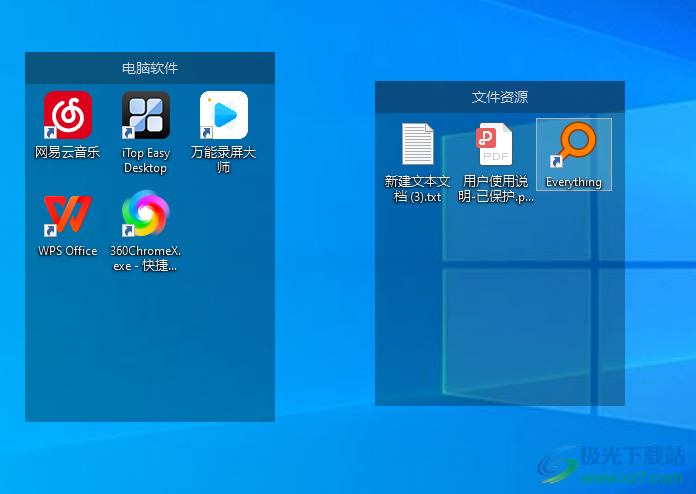This screenshot has width=696, height=494.
Task: Click the iTop Easy Desktop label text
Action: 146,160
